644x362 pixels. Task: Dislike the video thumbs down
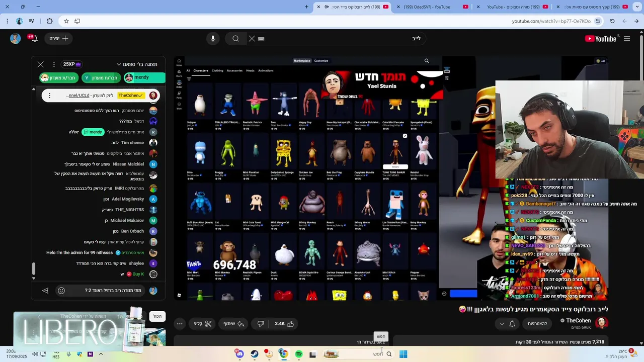click(261, 324)
